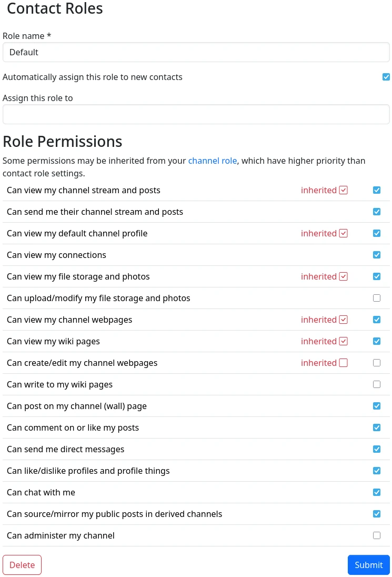
Task: Disable automatically assign role to new contacts
Action: [386, 77]
